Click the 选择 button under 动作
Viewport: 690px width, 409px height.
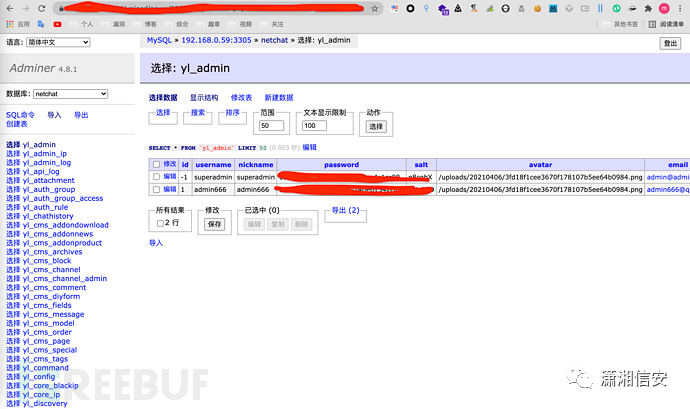[376, 126]
